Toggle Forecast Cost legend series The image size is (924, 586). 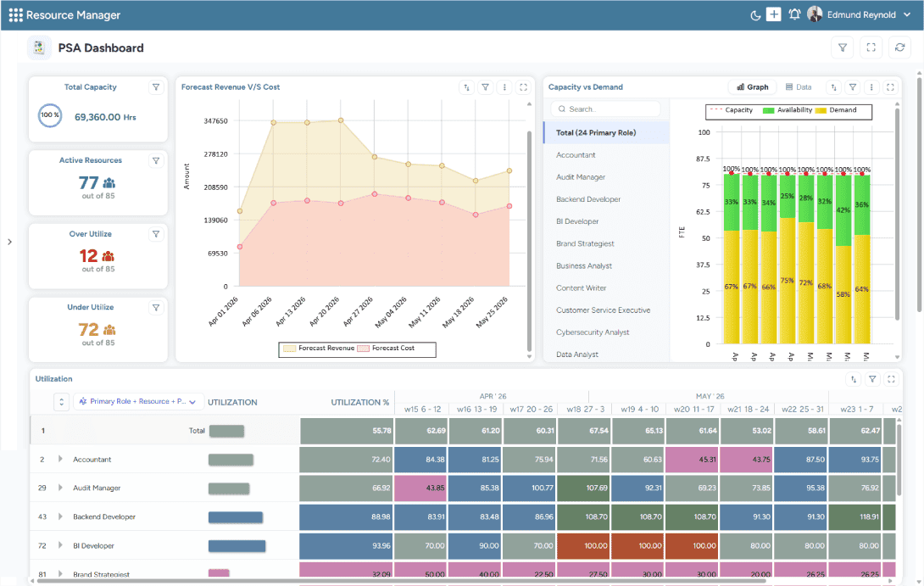point(386,349)
